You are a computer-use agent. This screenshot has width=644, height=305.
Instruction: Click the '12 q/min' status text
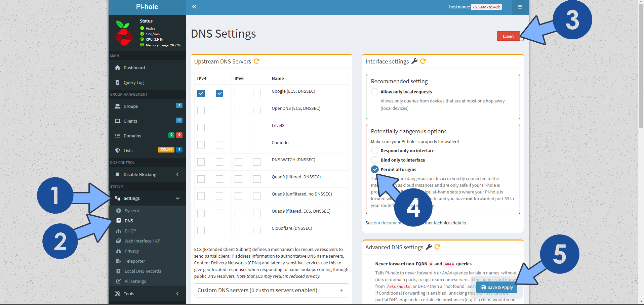(x=153, y=34)
